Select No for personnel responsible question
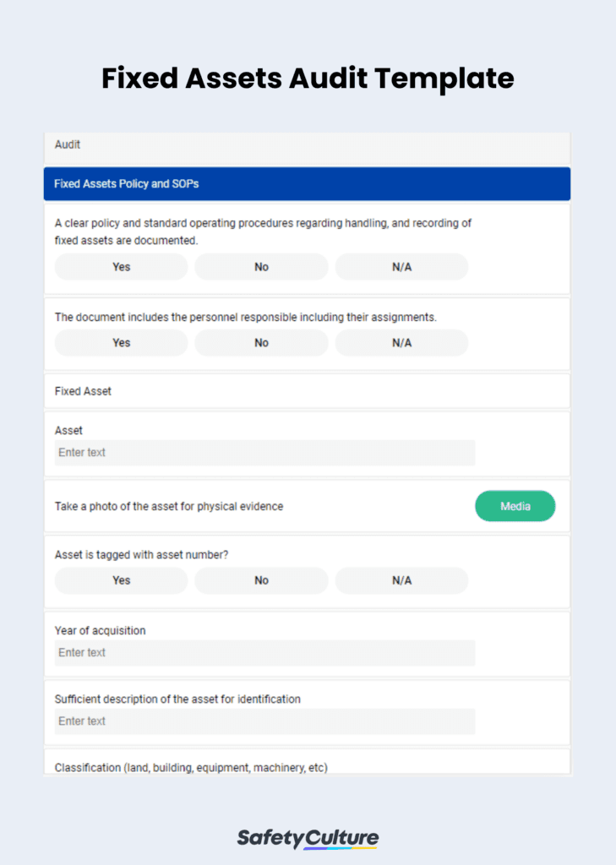The height and width of the screenshot is (865, 616). click(261, 343)
